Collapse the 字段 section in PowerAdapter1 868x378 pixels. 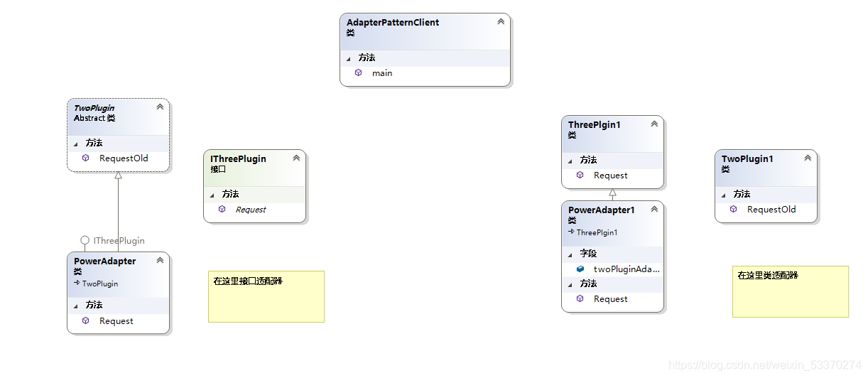(570, 254)
